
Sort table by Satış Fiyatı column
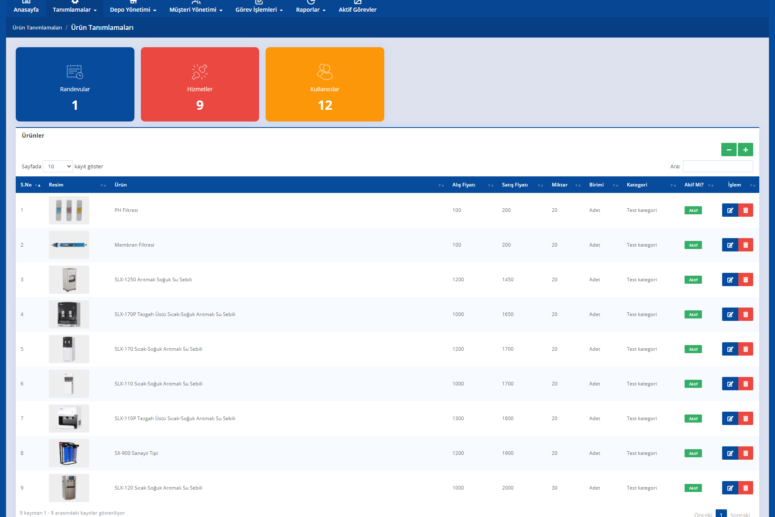515,185
